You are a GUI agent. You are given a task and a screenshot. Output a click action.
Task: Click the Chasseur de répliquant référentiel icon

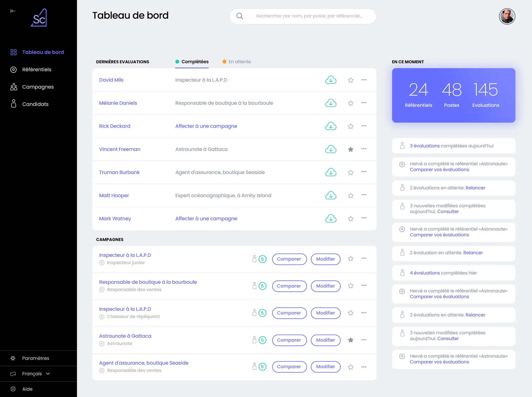102,317
